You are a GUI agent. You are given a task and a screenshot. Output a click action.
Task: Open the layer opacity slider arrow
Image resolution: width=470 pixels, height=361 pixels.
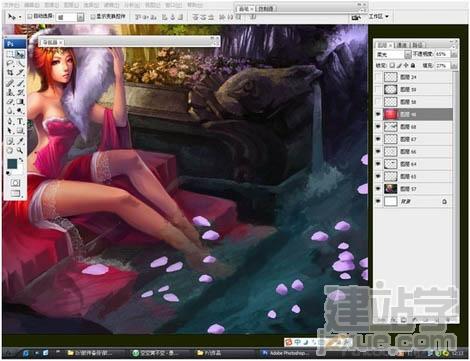[453, 54]
